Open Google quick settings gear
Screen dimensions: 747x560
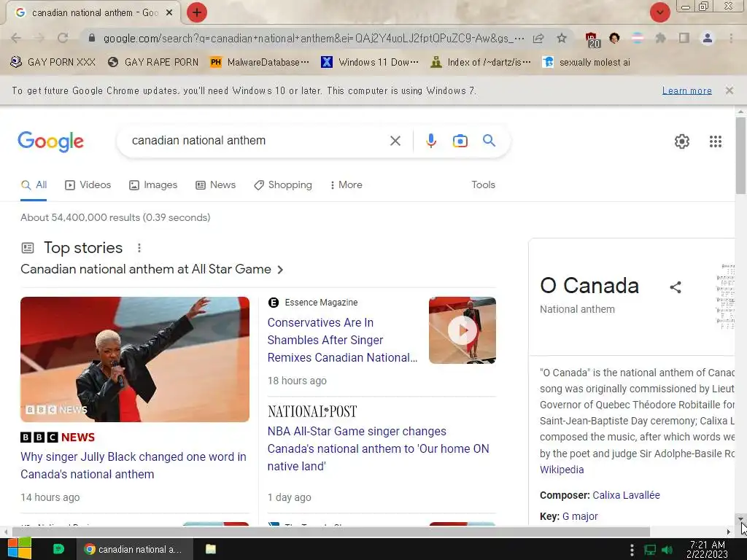682,141
